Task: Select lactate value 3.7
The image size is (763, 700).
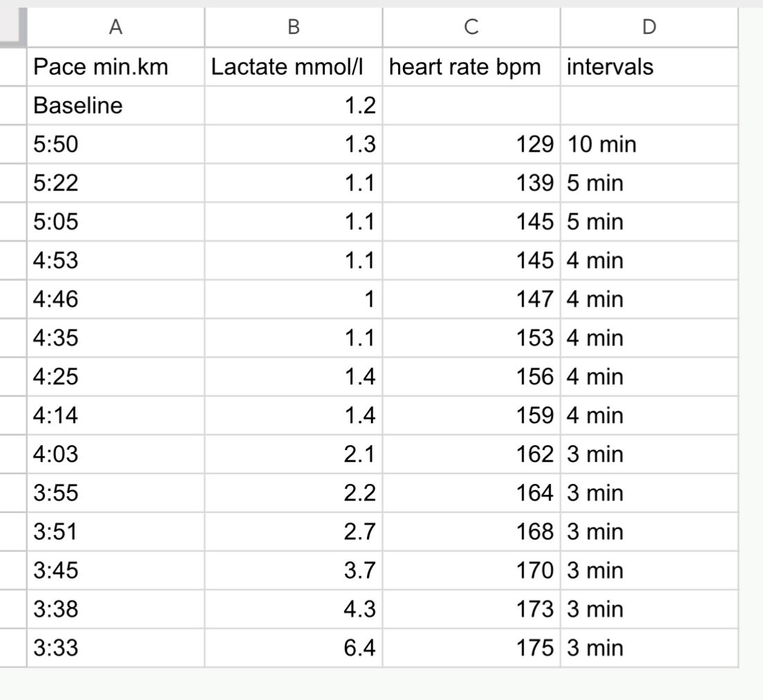Action: pos(294,571)
